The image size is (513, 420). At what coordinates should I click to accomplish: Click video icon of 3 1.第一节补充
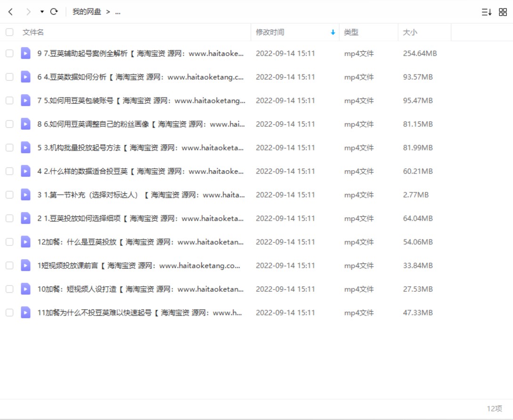tap(25, 195)
